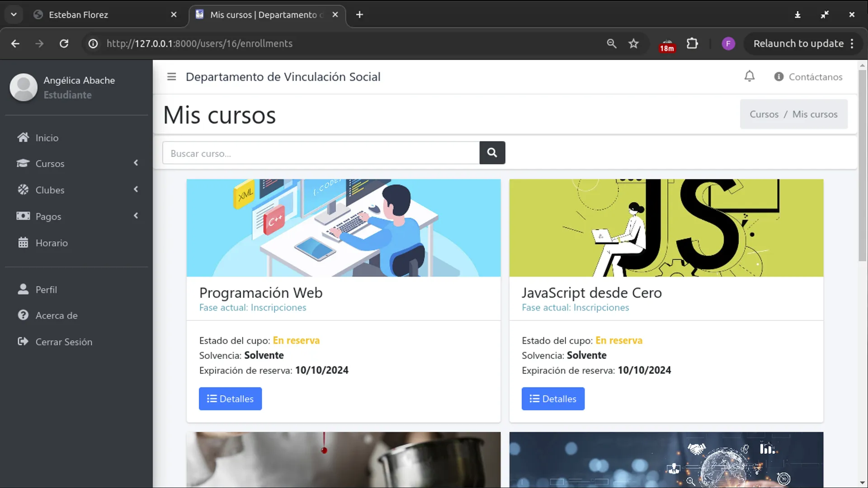Click Detalles for Programación Web

(230, 399)
